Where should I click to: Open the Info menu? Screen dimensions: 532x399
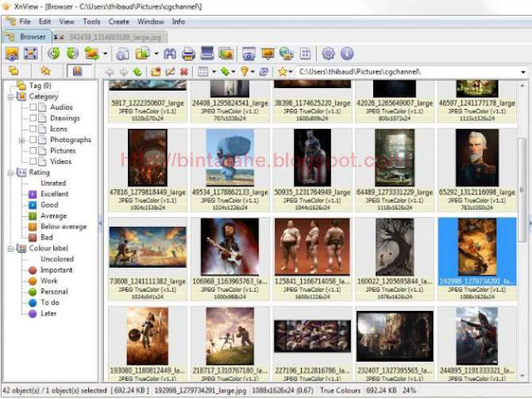[178, 22]
